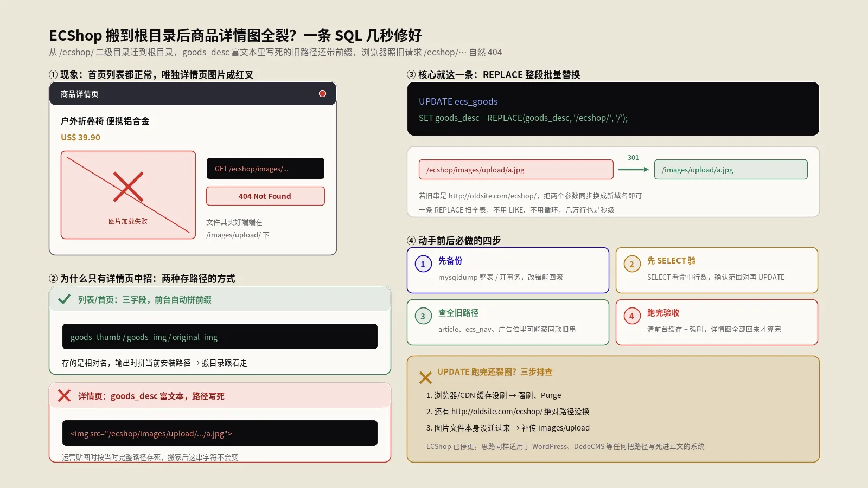Click the green /images/upload/a.jpg path field
The image size is (868, 488).
pos(731,170)
